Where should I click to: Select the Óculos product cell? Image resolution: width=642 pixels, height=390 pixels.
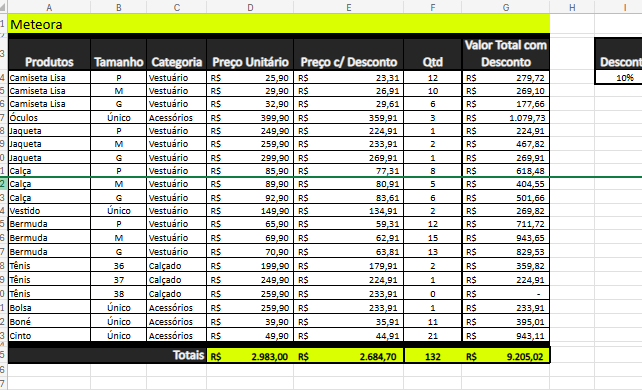coord(49,118)
